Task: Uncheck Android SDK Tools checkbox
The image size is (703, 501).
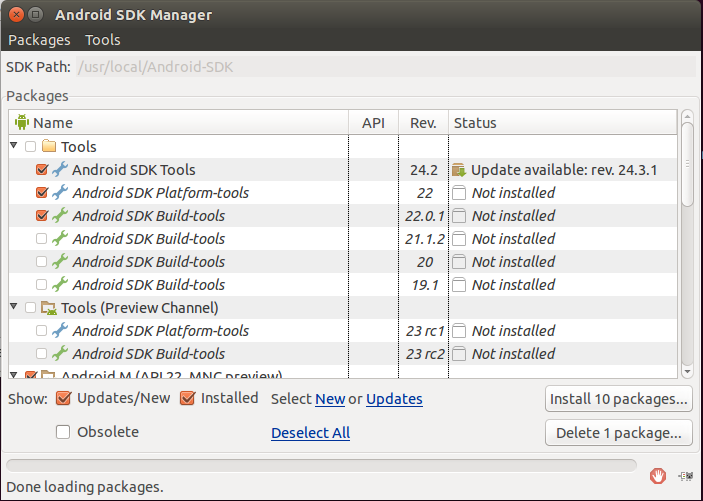Action: [x=42, y=169]
